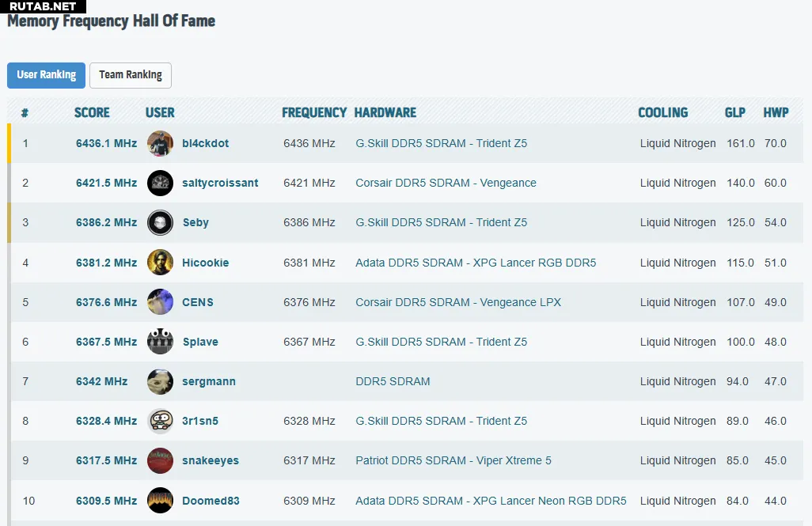This screenshot has height=526, width=812.
Task: Switch to the User Ranking tab
Action: coord(46,75)
